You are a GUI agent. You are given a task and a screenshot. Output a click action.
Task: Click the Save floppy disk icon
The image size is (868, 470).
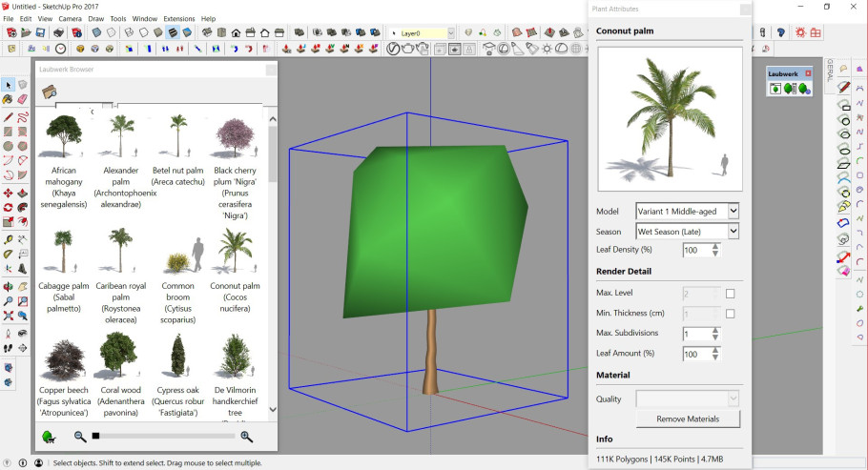coord(40,32)
